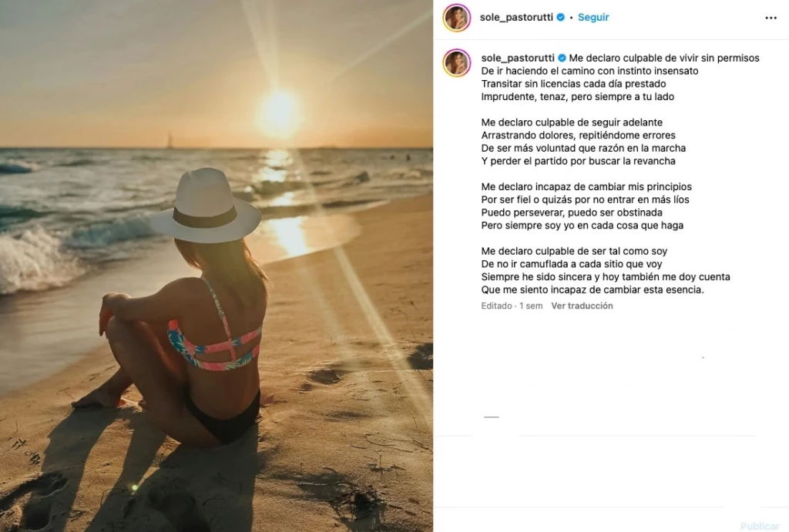
Task: Click the last caption line ending 'esta esencia.'
Action: click(x=593, y=289)
